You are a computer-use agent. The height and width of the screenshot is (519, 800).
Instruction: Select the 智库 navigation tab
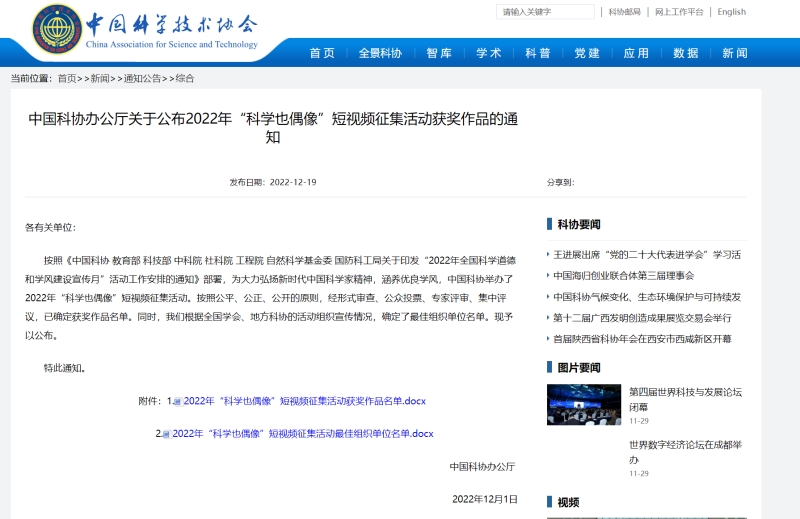point(438,53)
